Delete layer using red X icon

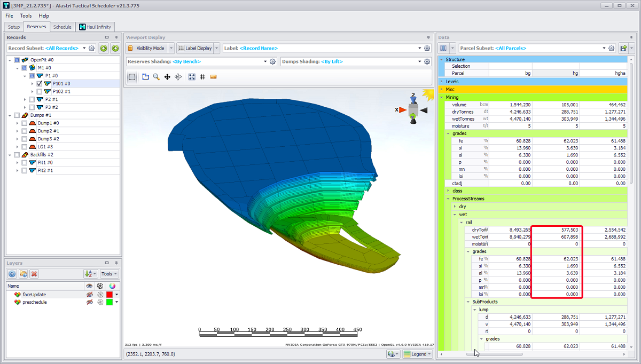click(34, 274)
